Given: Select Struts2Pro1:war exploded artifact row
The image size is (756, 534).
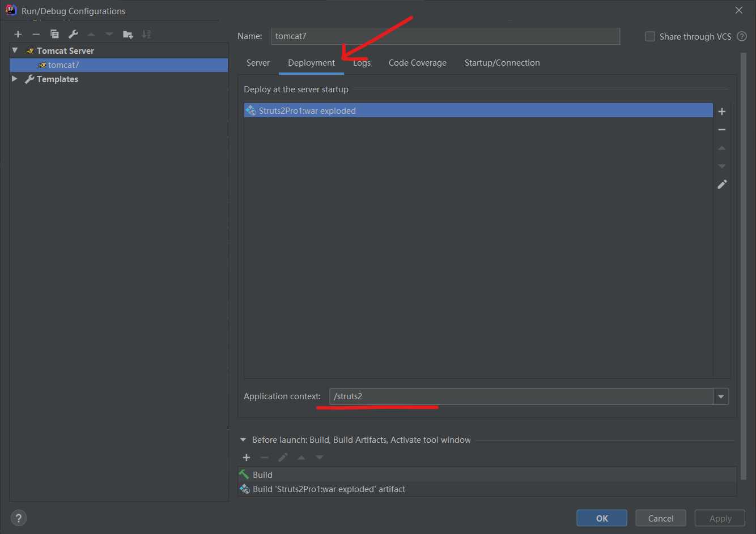Looking at the screenshot, I should pyautogui.click(x=478, y=110).
